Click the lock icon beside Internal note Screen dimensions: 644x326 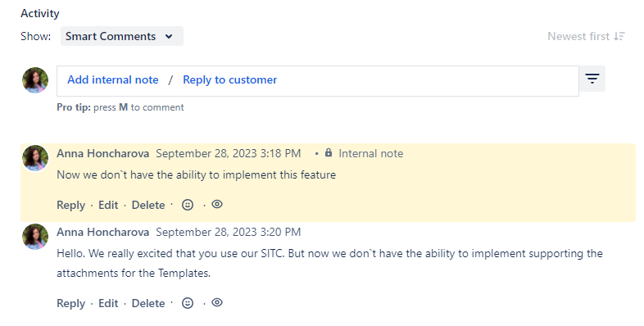click(x=329, y=152)
